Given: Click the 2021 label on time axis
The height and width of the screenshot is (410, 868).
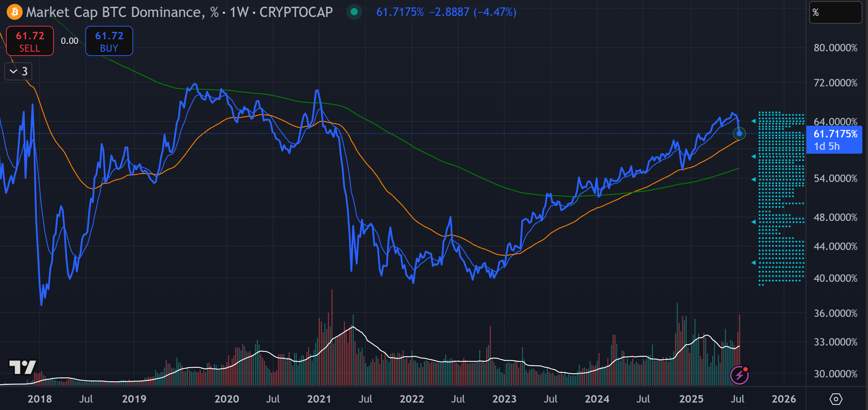Looking at the screenshot, I should coord(319,399).
